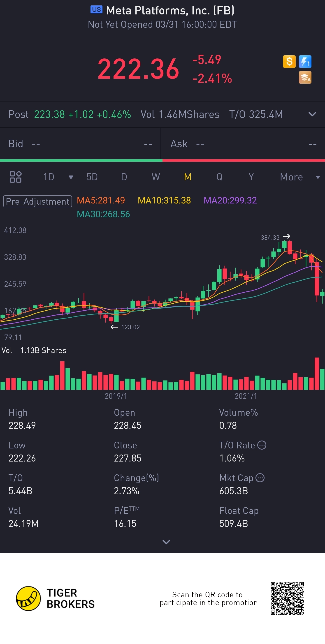Select the M monthly chart tab
The width and height of the screenshot is (325, 644).
tap(188, 177)
